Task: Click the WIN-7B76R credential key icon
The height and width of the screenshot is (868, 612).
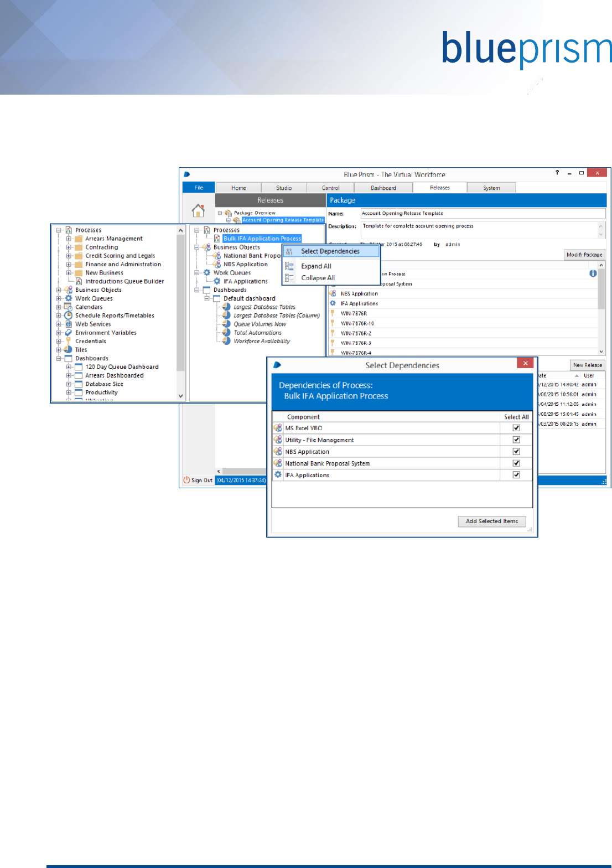Action: click(333, 313)
